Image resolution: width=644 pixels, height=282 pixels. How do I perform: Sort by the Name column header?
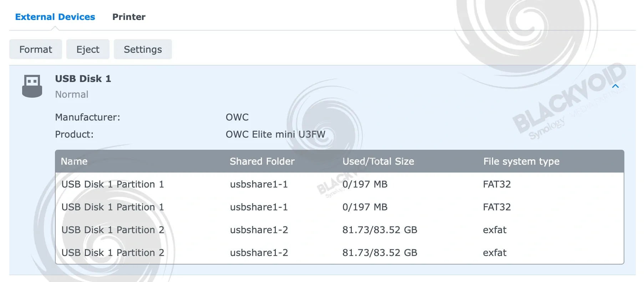74,161
